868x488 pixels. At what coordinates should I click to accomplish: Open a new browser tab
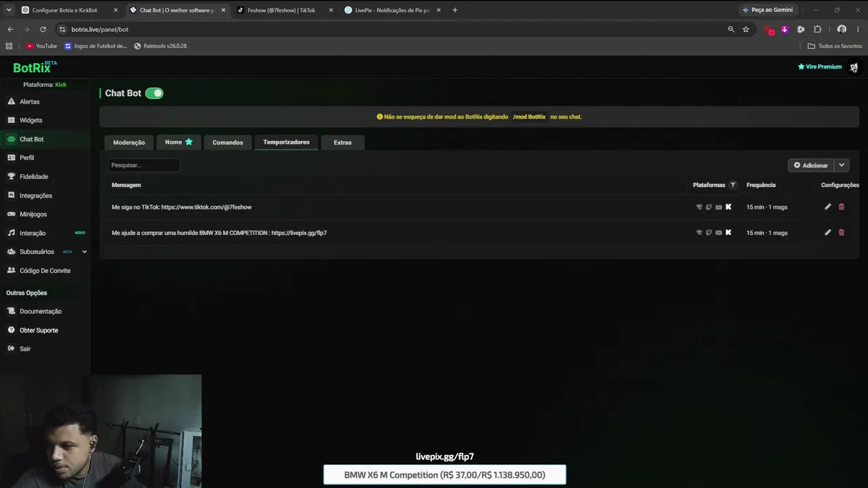[455, 10]
